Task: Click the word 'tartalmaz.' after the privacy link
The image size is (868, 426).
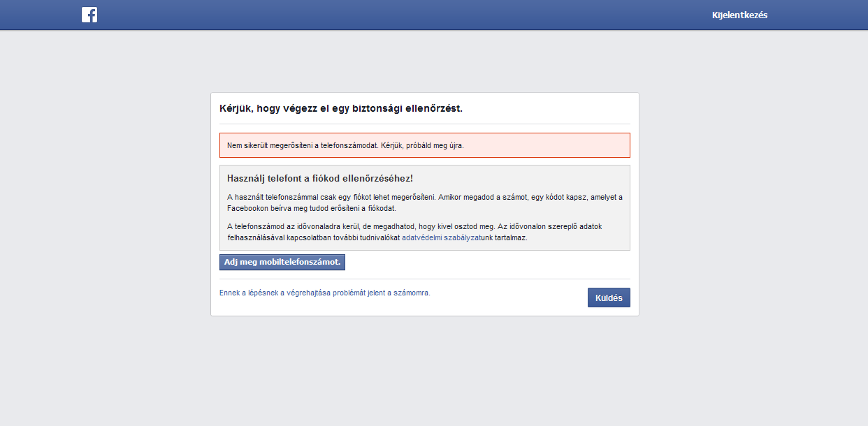Action: pos(510,237)
